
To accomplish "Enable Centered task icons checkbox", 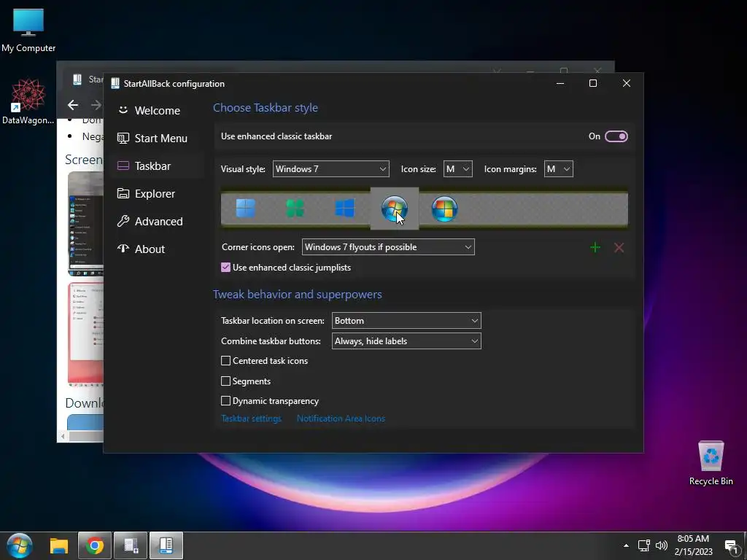I will [226, 360].
